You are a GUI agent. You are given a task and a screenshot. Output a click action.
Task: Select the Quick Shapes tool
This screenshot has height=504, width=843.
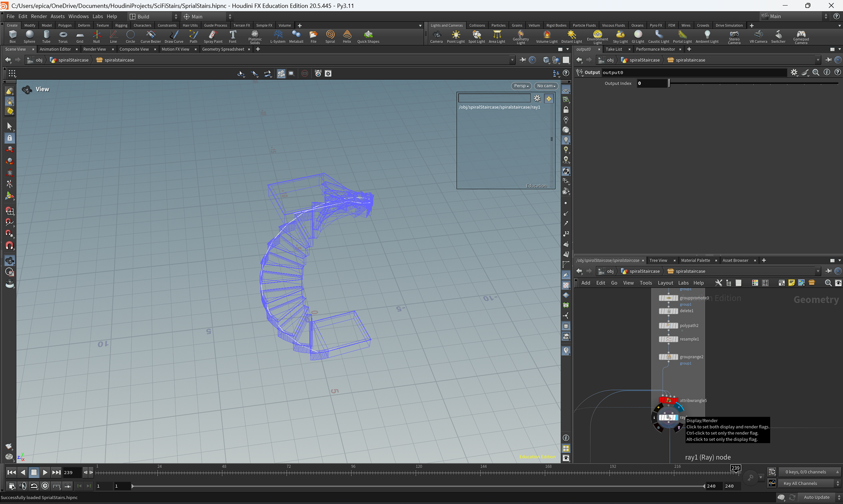[x=368, y=36]
